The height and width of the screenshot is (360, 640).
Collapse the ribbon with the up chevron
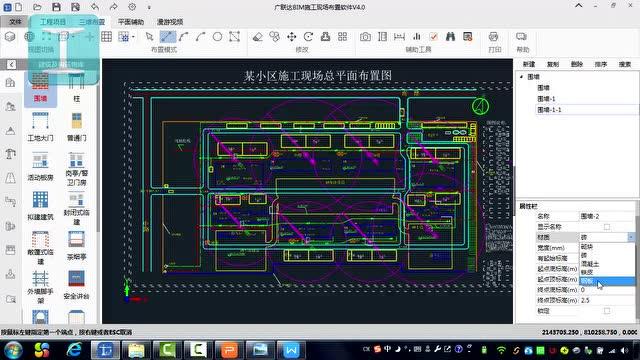click(x=579, y=6)
